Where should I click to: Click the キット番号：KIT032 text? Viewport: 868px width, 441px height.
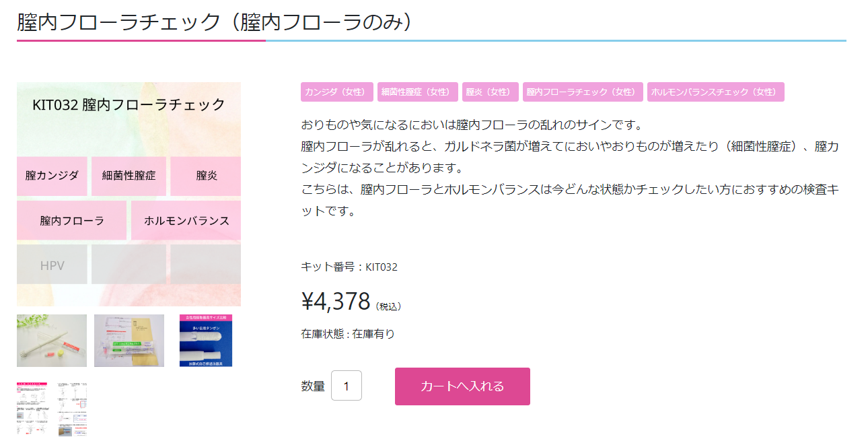tap(349, 267)
